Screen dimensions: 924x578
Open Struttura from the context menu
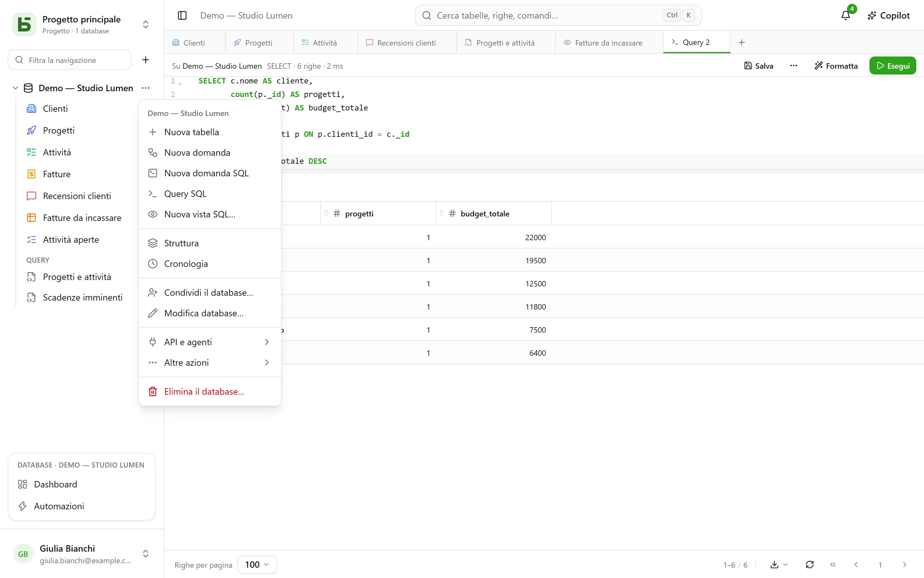210,243
